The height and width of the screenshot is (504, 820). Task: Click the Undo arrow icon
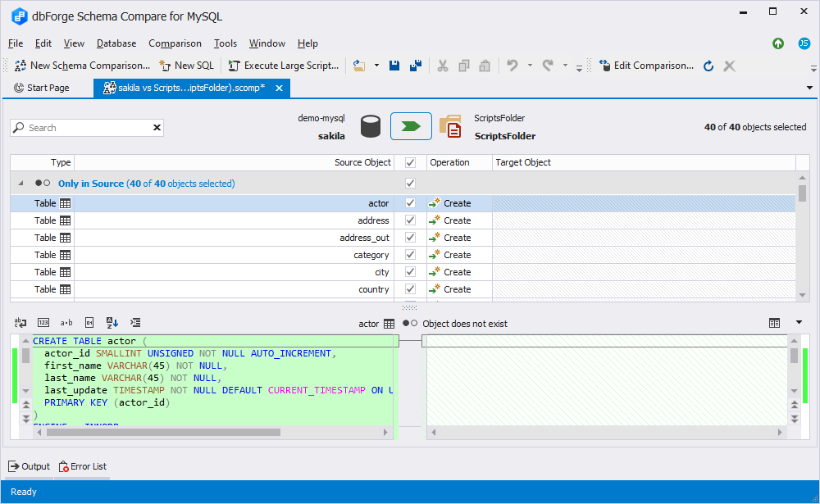512,66
